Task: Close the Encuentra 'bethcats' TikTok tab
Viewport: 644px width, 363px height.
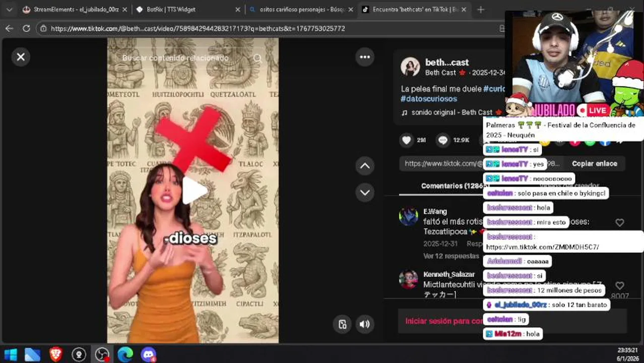Action: (464, 10)
